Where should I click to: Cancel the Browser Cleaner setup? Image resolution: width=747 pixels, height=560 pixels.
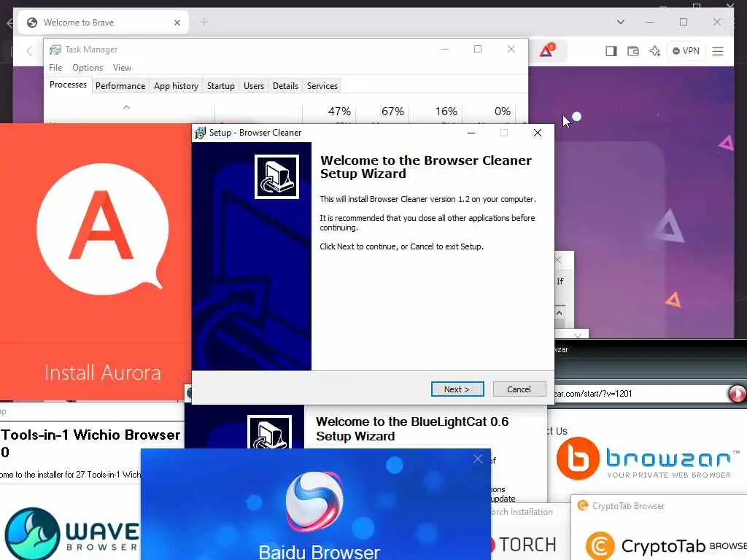coord(519,389)
